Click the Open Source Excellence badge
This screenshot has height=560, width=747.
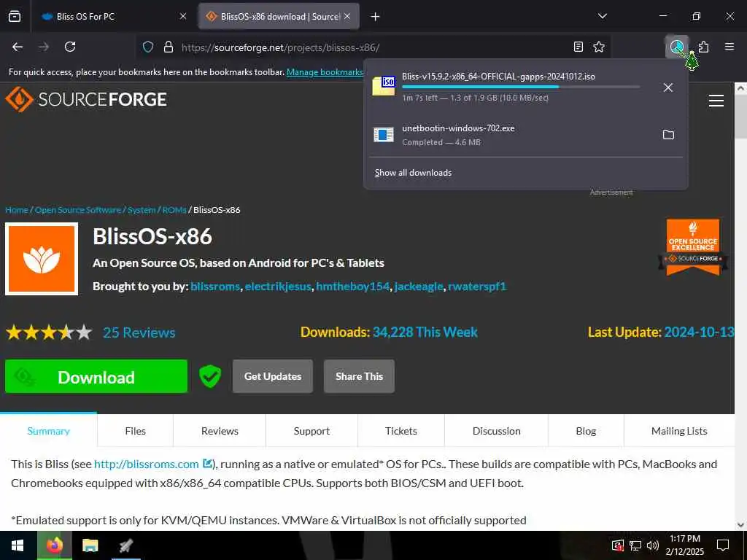coord(693,247)
